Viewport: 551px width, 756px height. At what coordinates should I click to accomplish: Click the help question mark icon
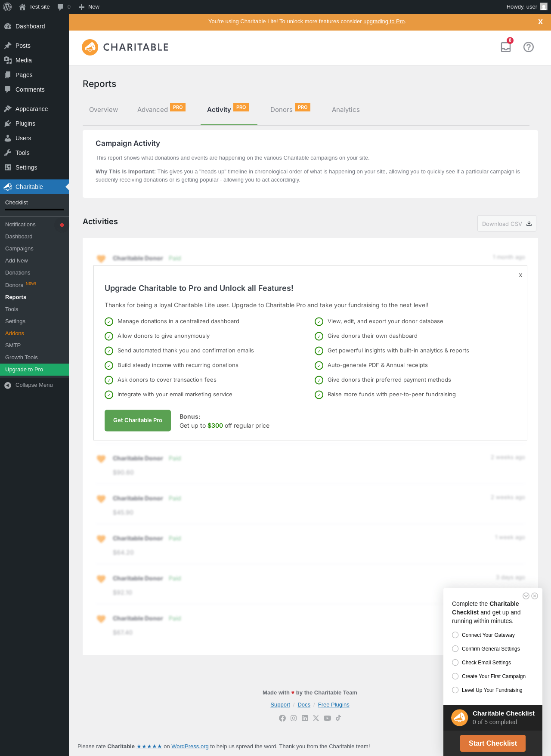click(529, 47)
